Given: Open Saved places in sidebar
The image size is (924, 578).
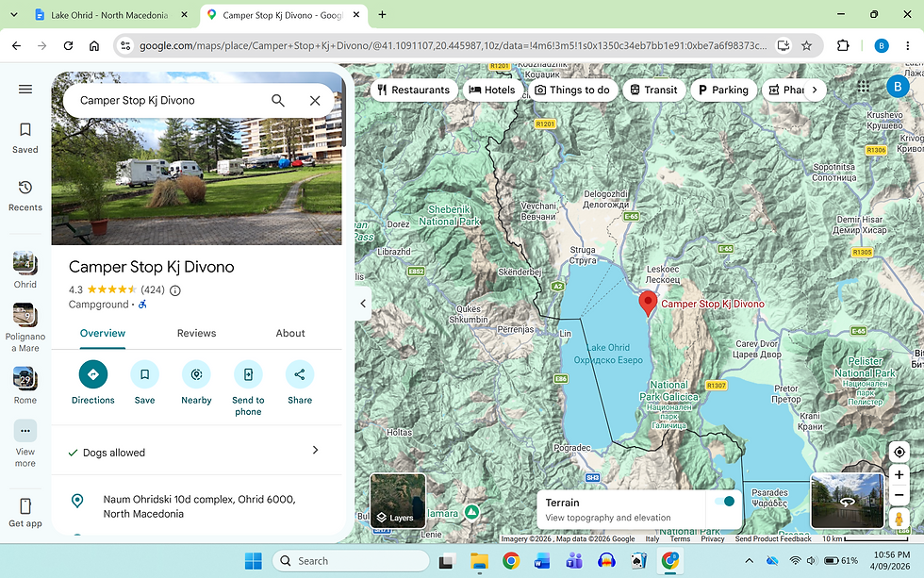Looking at the screenshot, I should click(x=25, y=139).
